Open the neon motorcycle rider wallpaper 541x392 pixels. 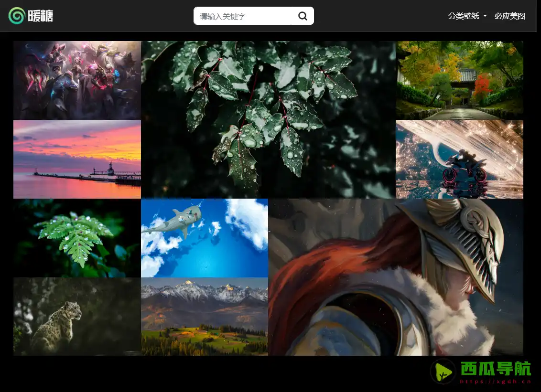click(x=459, y=159)
